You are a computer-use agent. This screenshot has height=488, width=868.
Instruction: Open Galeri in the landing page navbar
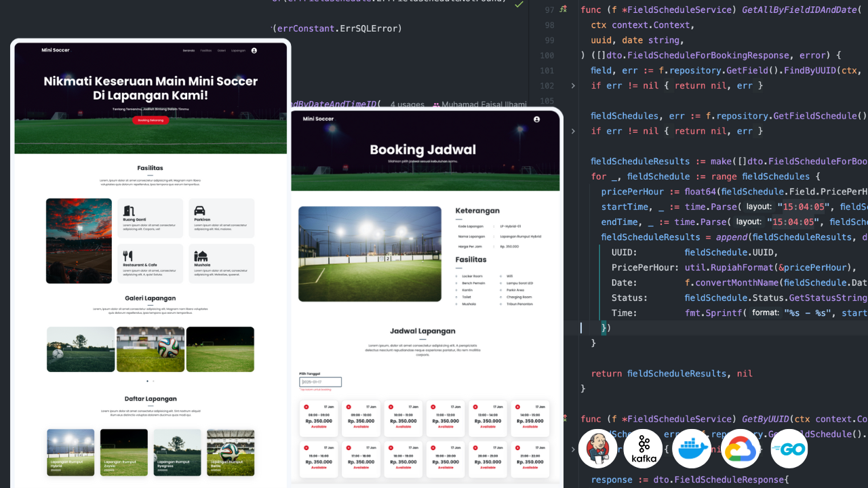point(221,51)
